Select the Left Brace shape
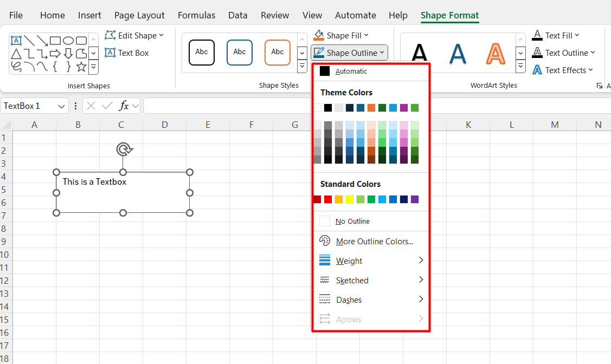 pyautogui.click(x=55, y=67)
